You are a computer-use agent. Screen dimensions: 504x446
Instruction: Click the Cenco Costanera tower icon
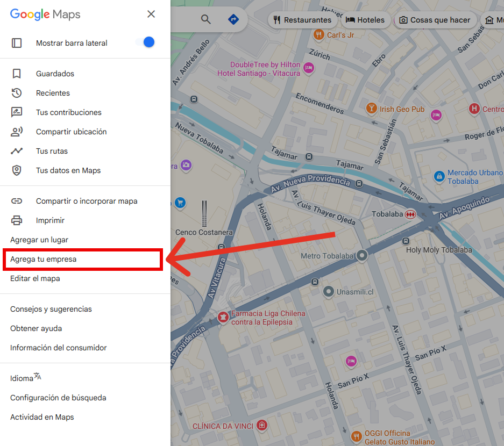204,213
